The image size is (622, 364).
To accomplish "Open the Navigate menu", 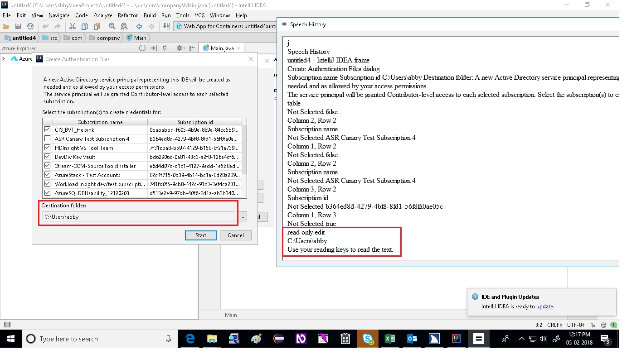I will pos(59,15).
